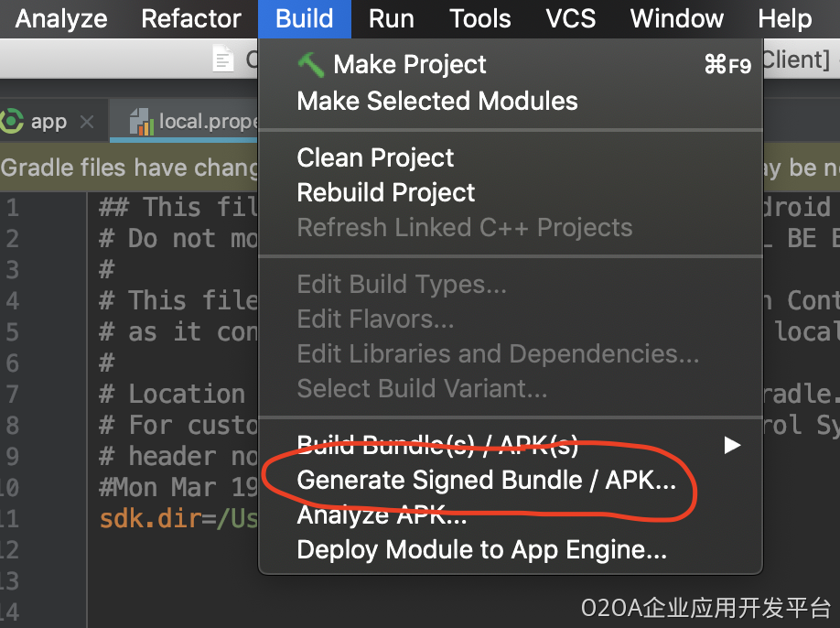Image resolution: width=840 pixels, height=628 pixels.
Task: Close the app editor tab
Action: [87, 122]
